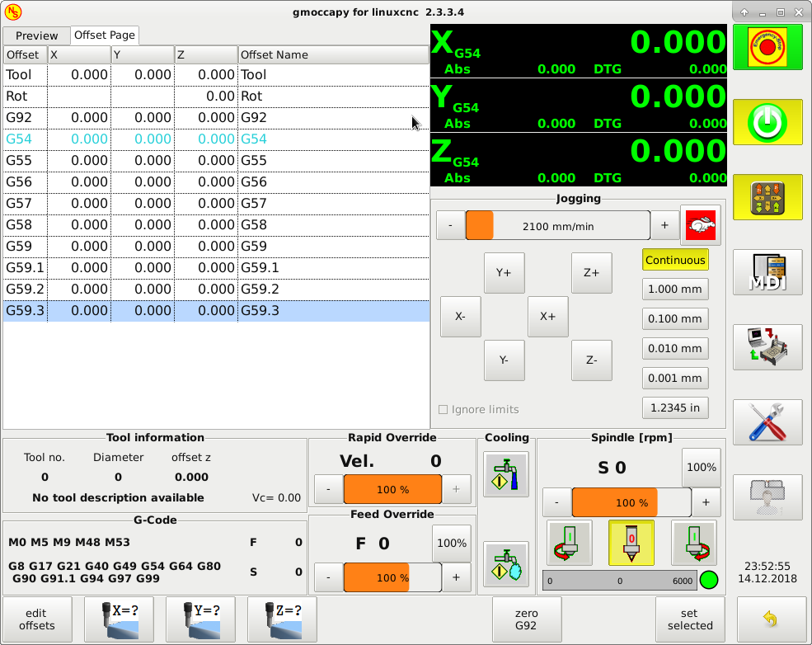Click Z=? touch off button

[x=282, y=619]
